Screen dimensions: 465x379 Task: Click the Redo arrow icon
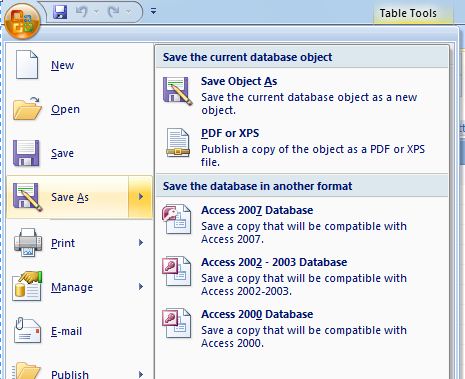click(x=114, y=12)
